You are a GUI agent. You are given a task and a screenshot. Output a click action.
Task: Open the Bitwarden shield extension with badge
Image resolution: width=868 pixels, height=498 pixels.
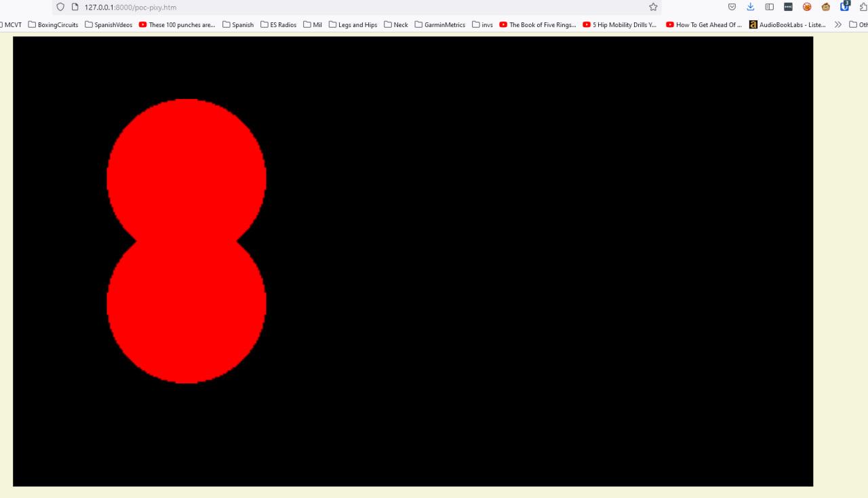click(845, 6)
